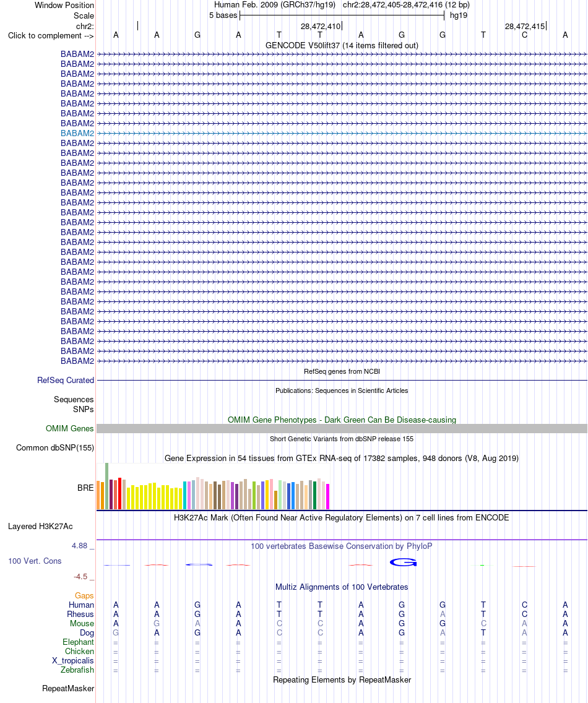Screen dimensions: 588x703
Task: Click the SNPs label of Publications track
Action: click(84, 409)
